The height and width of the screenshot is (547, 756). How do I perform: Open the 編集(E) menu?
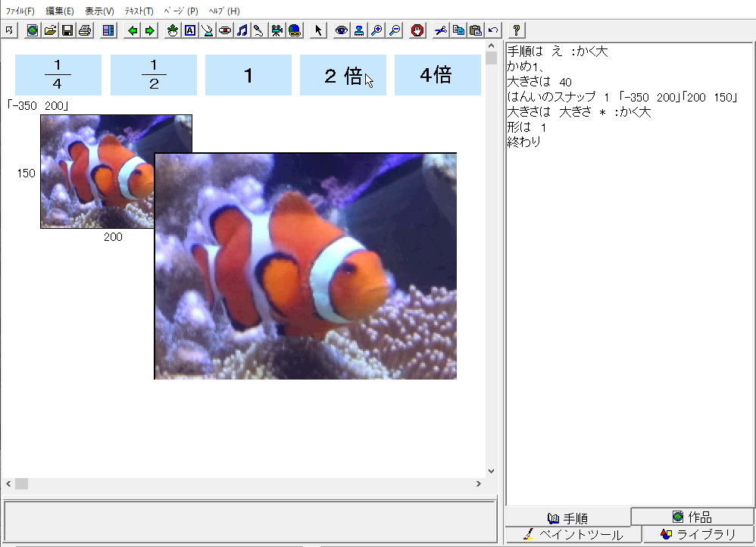60,11
